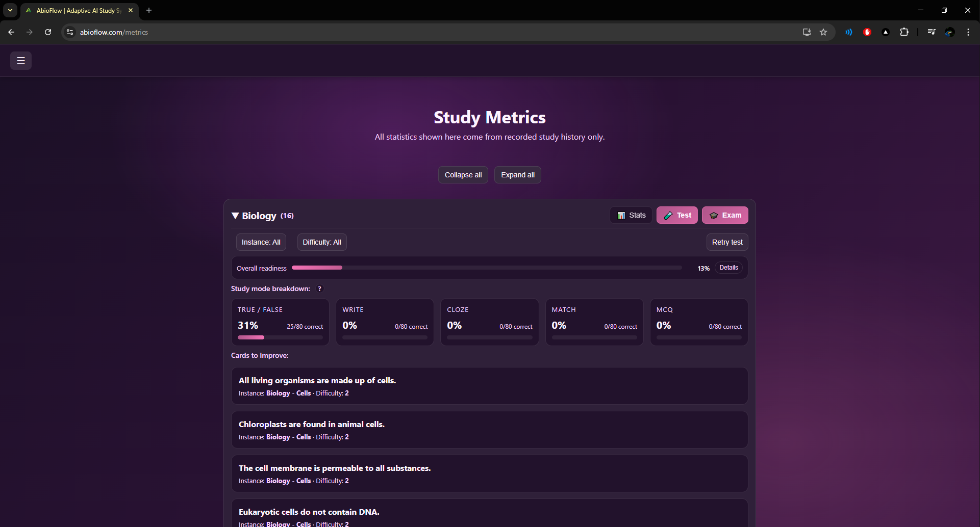Open the Stats view for Biology

[x=631, y=215]
